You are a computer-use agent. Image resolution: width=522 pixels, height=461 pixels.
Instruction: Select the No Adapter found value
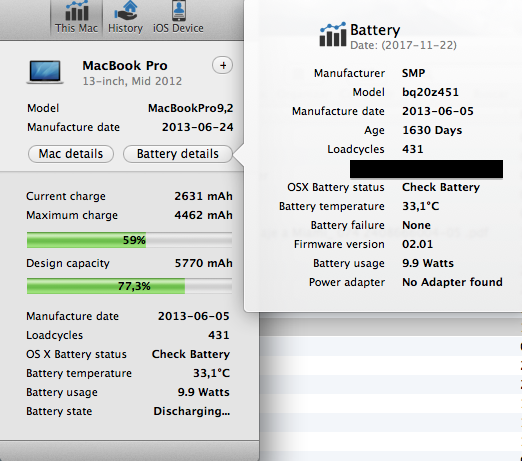click(x=452, y=282)
